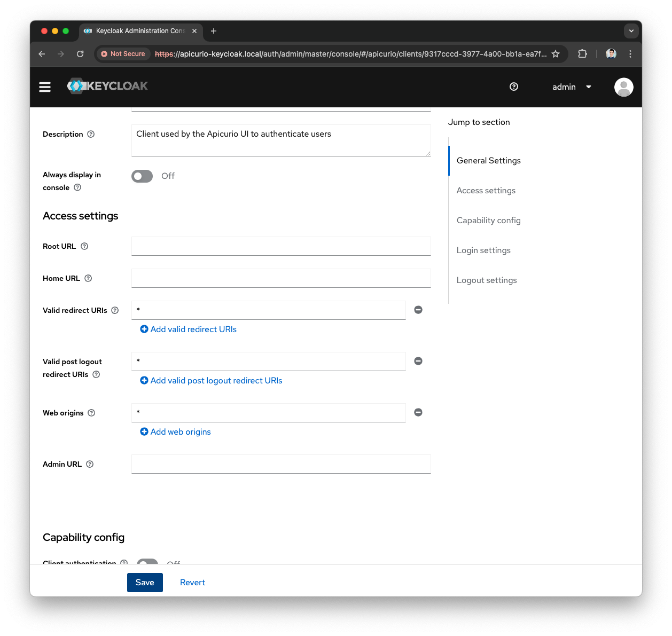Image resolution: width=672 pixels, height=636 pixels.
Task: Open Keycloak help via question mark icon
Action: (513, 87)
